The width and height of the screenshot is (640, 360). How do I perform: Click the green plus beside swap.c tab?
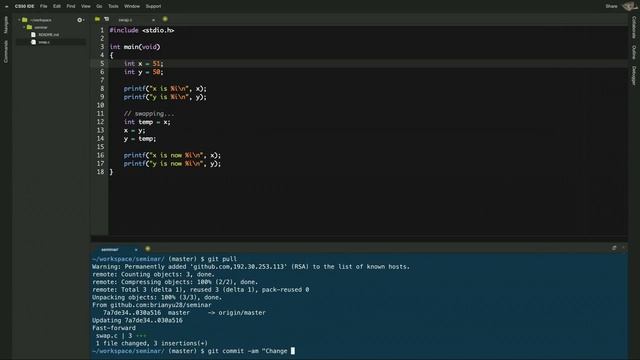click(165, 19)
